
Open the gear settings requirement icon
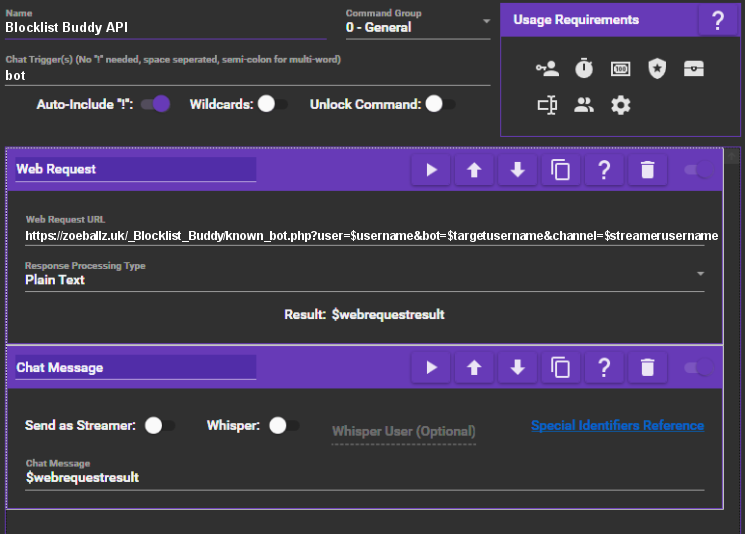[x=620, y=105]
